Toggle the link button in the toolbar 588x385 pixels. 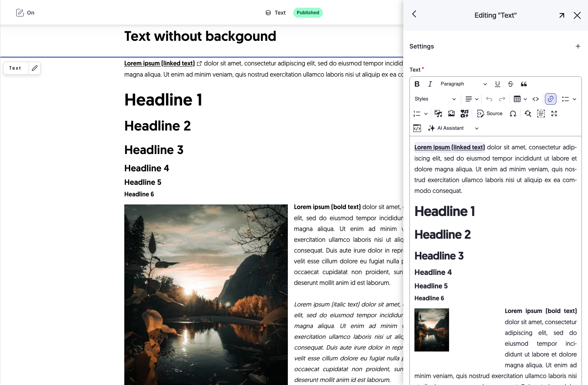pos(551,99)
